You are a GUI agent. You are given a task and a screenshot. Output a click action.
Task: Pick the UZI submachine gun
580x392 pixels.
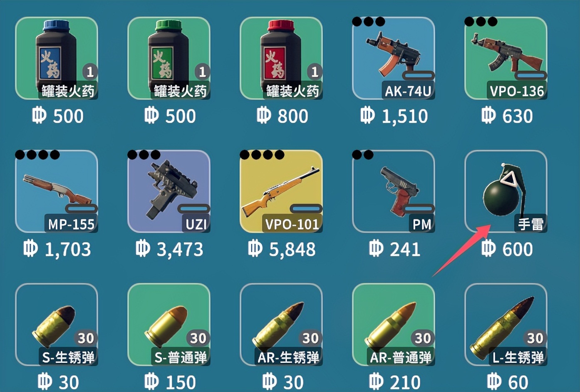169,191
